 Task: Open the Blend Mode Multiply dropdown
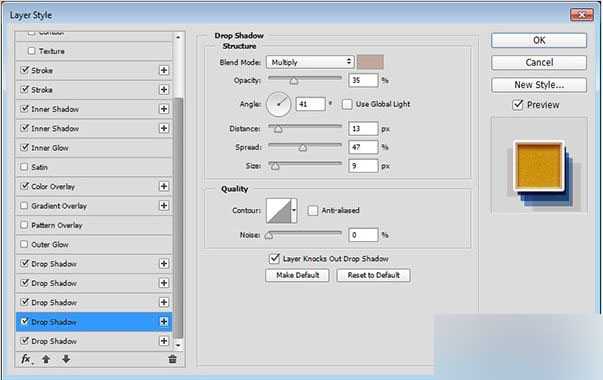pos(310,62)
